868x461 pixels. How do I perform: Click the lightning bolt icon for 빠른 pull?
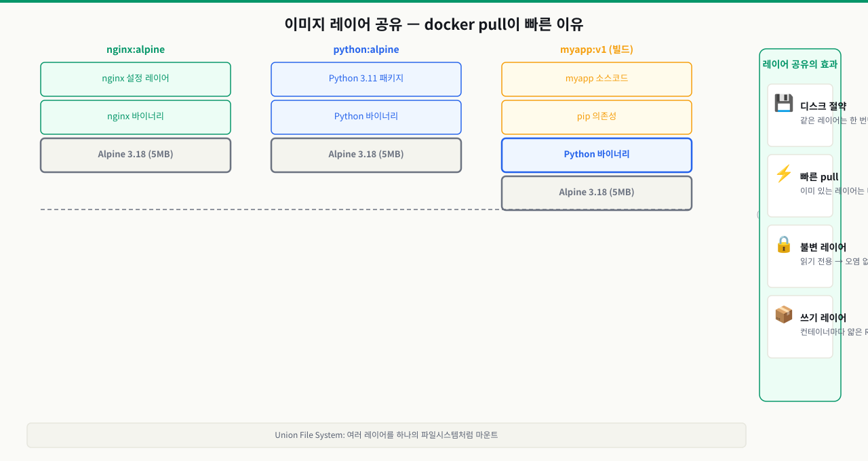(784, 174)
